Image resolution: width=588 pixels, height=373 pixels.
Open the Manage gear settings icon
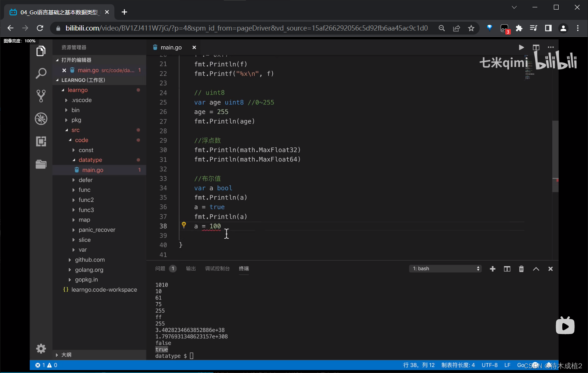pos(41,348)
